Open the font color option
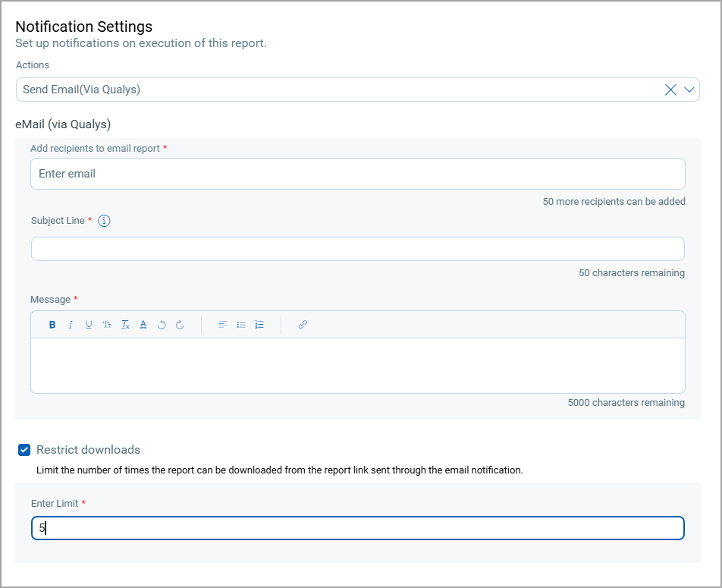The height and width of the screenshot is (588, 722). click(143, 324)
